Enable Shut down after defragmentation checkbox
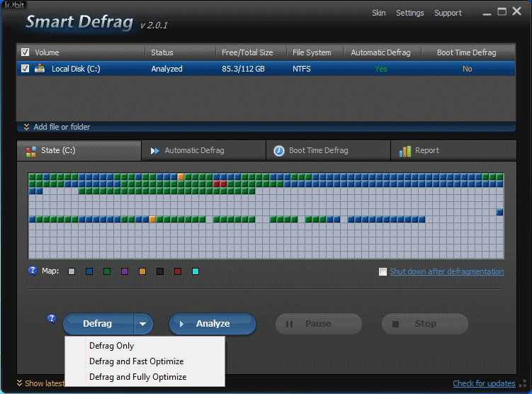532x394 pixels. click(383, 271)
